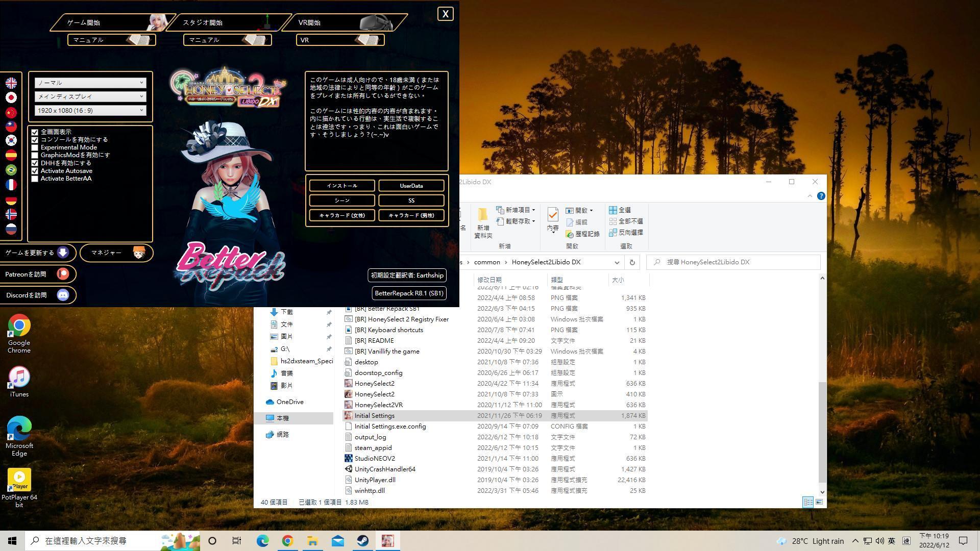Click the 搜尋 HoneySelect2Libido DX search field
The image size is (980, 551).
point(733,262)
